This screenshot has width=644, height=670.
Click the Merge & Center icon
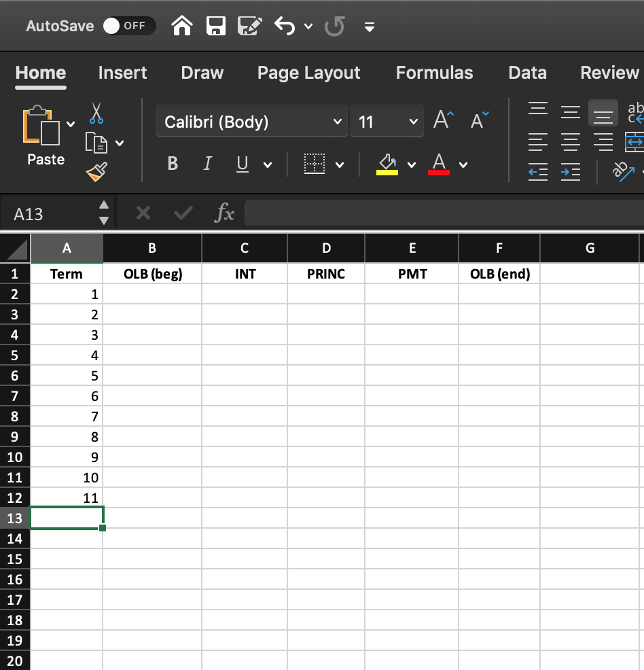point(634,142)
